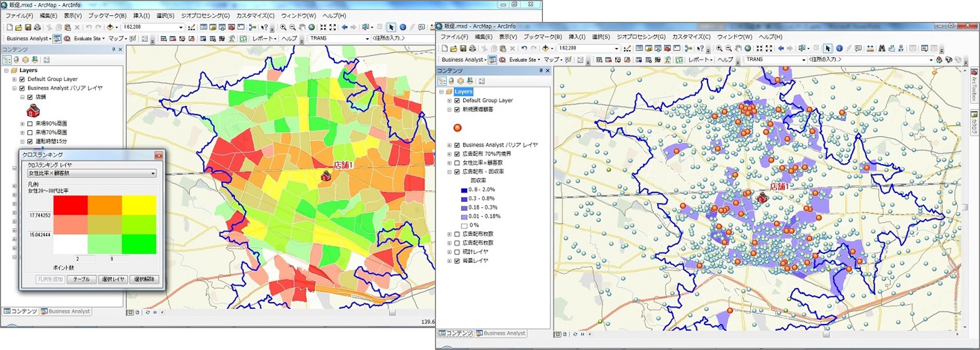Open ジオプロセシング(G) menu in right window
980x350 pixels.
641,37
